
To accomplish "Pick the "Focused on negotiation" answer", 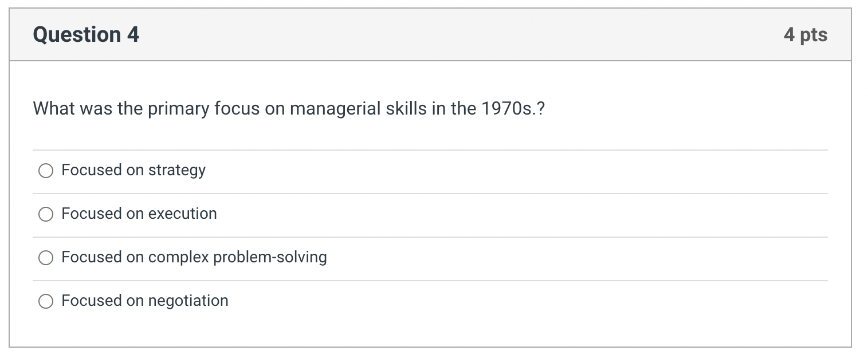I will pyautogui.click(x=46, y=300).
